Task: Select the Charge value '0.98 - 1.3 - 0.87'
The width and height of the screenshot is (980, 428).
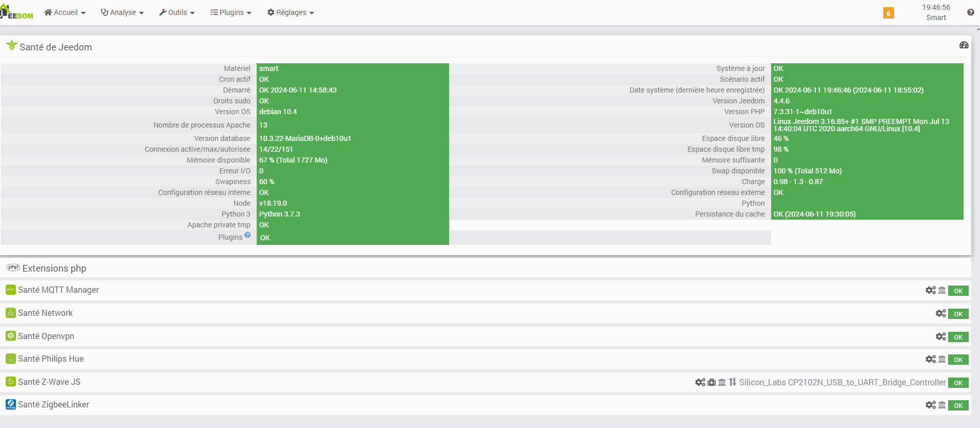Action: (x=798, y=182)
